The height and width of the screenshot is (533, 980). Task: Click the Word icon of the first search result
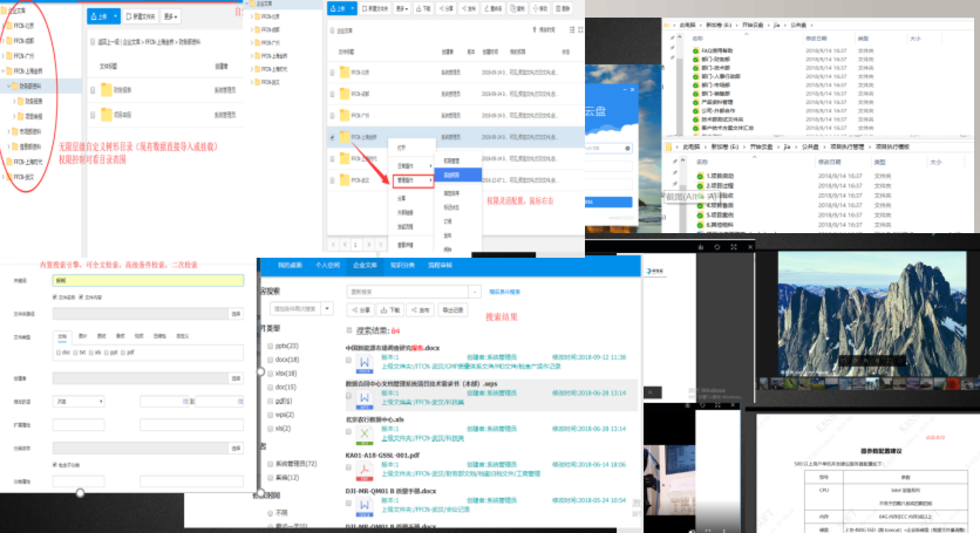pos(364,364)
